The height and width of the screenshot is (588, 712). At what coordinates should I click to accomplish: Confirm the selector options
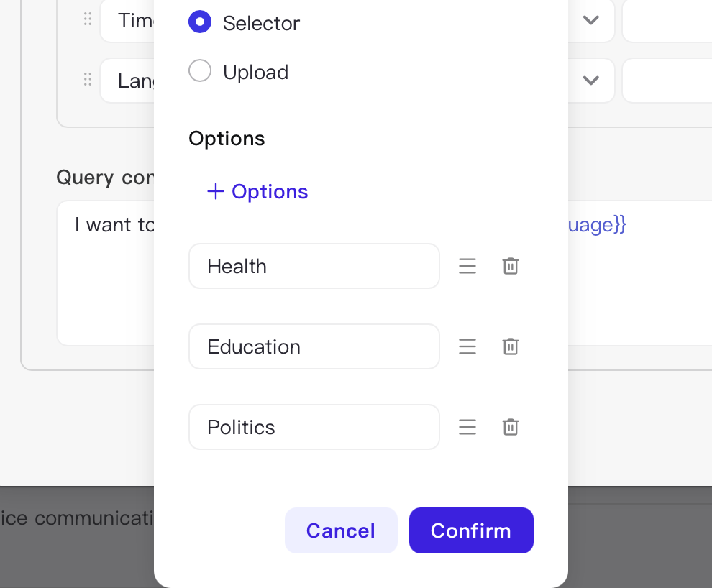click(471, 530)
